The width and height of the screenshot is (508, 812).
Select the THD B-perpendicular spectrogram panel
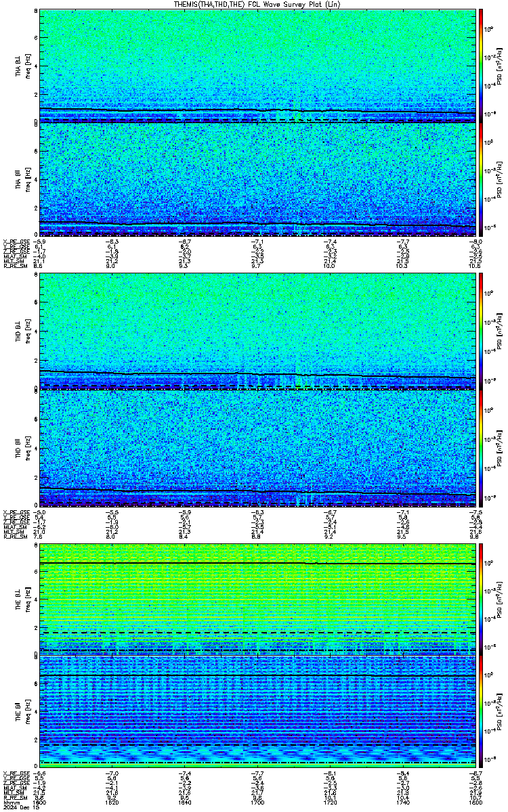click(x=257, y=332)
